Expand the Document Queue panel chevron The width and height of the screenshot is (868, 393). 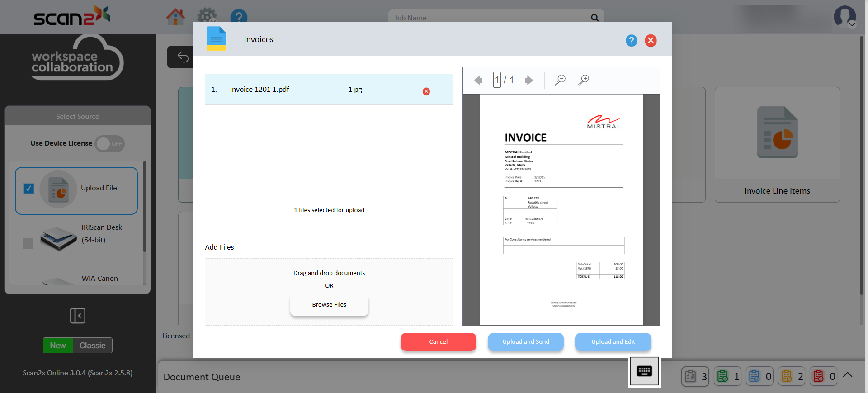coord(848,375)
